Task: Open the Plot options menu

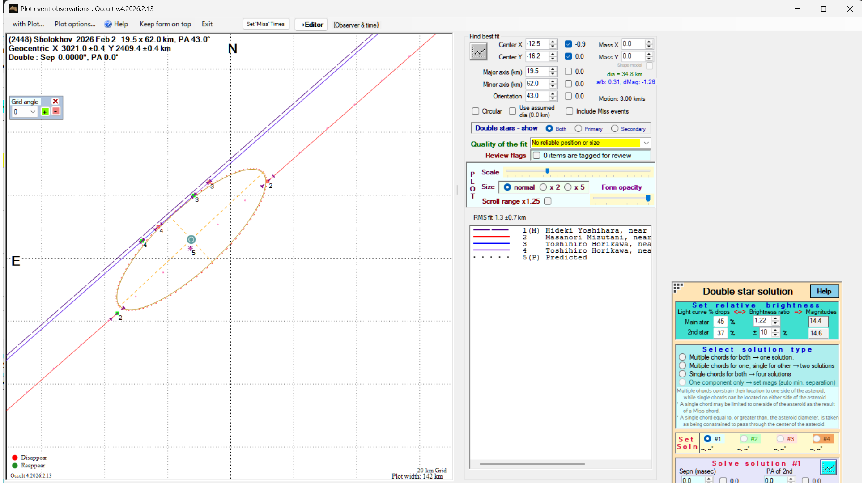Action: click(75, 24)
